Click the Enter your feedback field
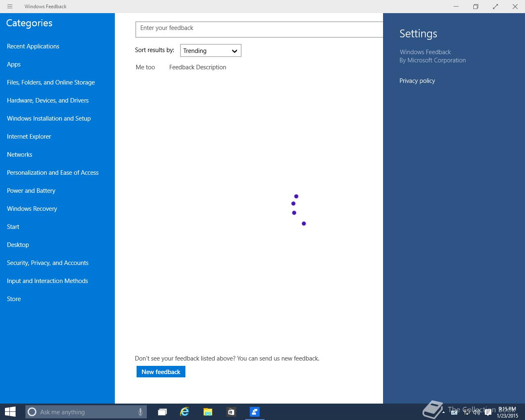Viewport: 525px width, 420px height. click(259, 30)
